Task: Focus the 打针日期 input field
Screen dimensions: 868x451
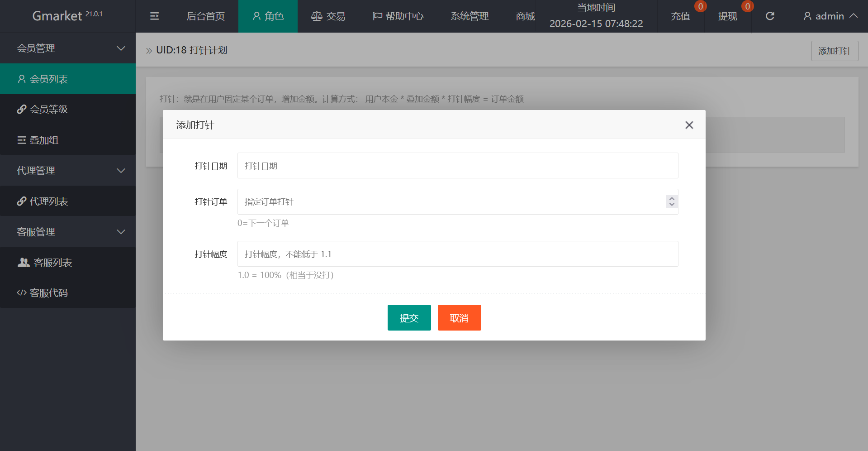Action: pyautogui.click(x=457, y=166)
